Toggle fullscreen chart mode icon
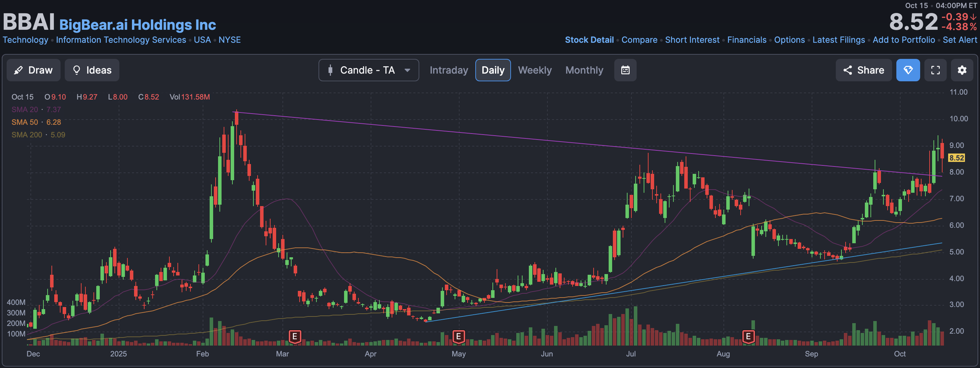This screenshot has height=368, width=980. point(935,70)
